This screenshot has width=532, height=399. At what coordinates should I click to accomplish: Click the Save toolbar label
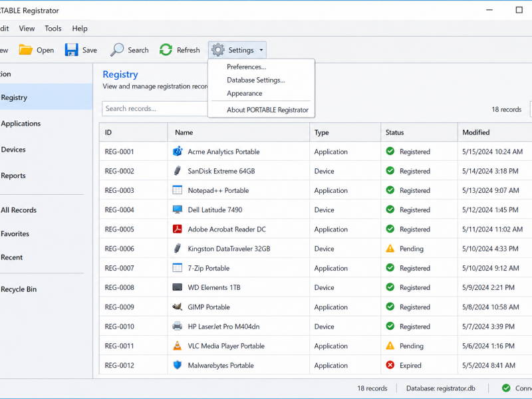click(90, 51)
